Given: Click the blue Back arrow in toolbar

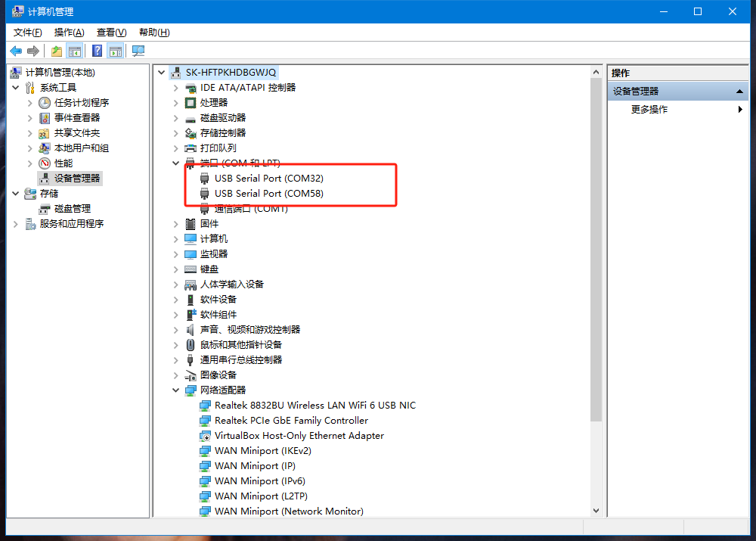Looking at the screenshot, I should 16,51.
